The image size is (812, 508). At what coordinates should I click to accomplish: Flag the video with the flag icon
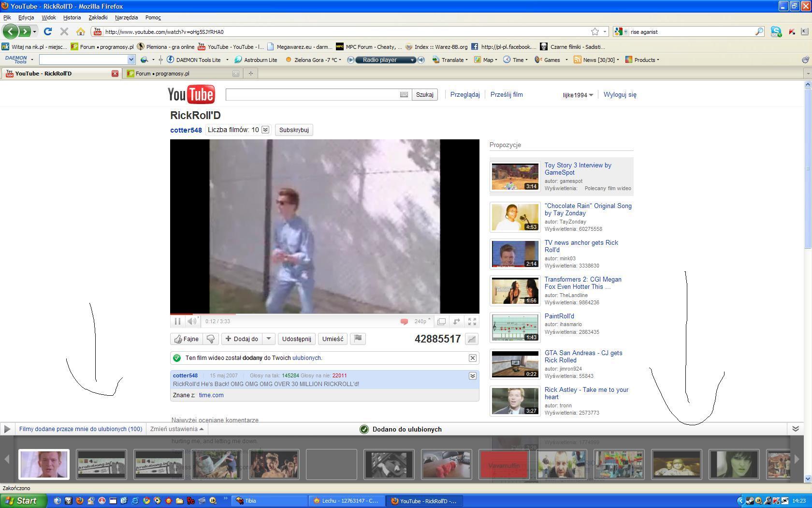[358, 339]
